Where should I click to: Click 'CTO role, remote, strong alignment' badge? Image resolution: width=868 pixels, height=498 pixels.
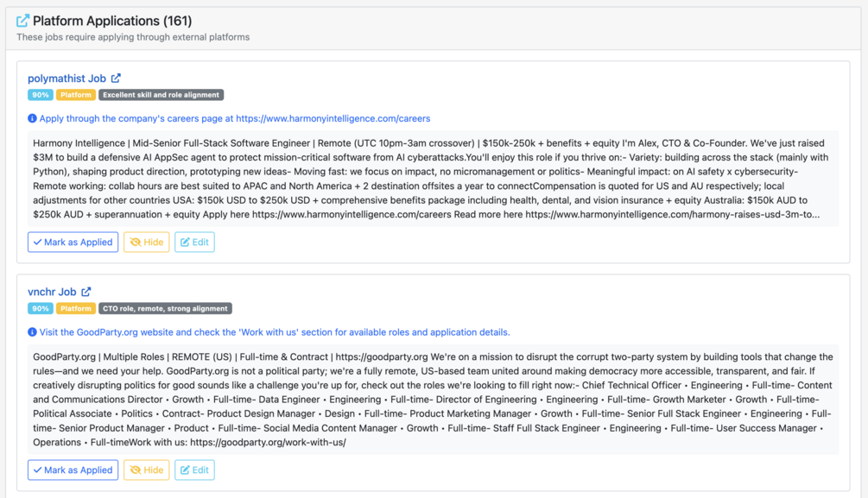[x=166, y=308]
